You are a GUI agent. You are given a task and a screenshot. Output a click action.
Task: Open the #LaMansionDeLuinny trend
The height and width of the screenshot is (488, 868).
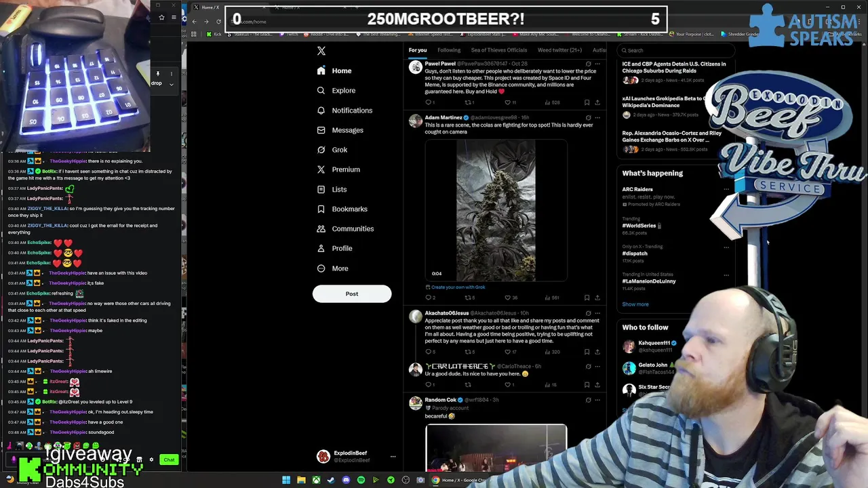[649, 281]
